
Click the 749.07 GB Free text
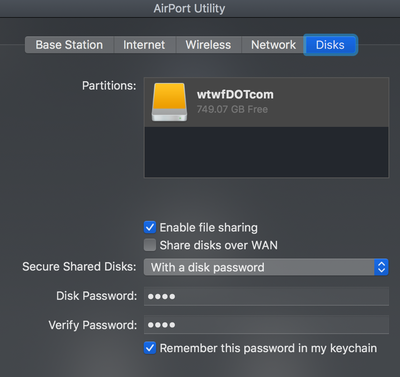point(232,109)
